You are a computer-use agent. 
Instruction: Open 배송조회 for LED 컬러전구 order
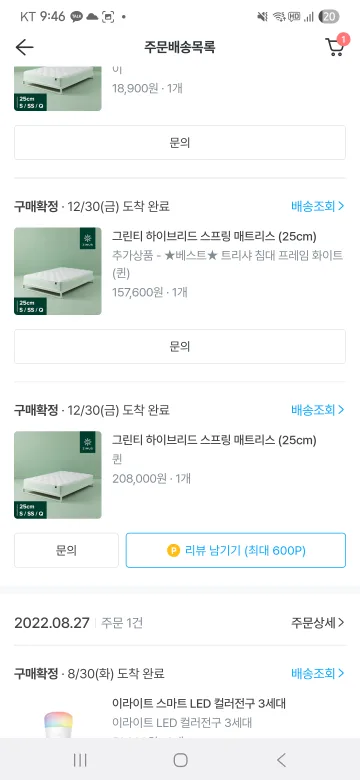tap(317, 674)
